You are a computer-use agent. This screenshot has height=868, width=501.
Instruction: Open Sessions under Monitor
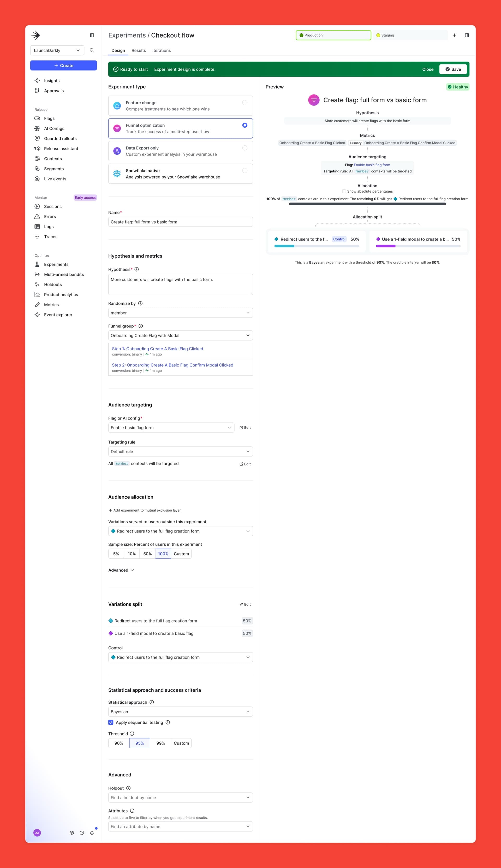click(53, 206)
